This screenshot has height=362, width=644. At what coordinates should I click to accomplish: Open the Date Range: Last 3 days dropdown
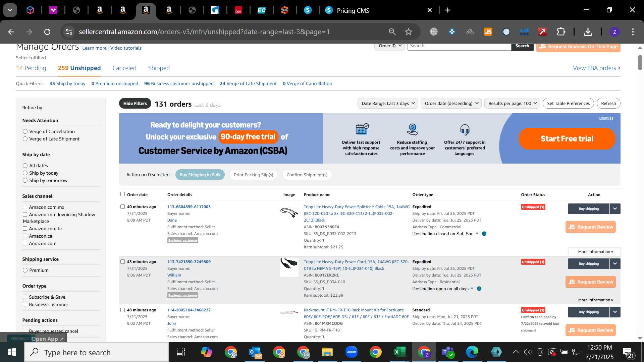387,103
